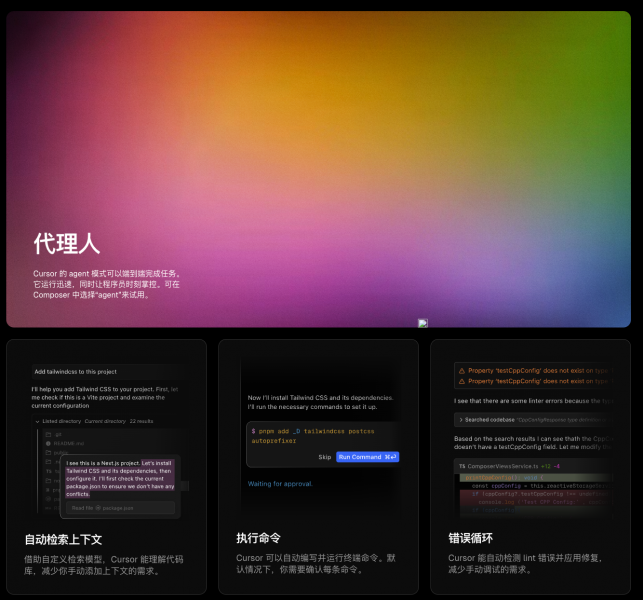
Task: Click the 'console.log' code line
Action: click(545, 502)
